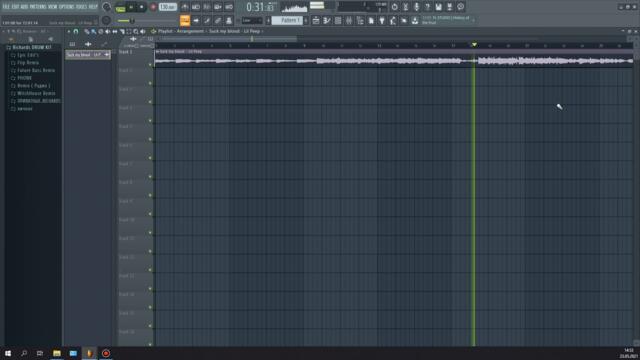This screenshot has height=360, width=640.
Task: Open the FILE menu
Action: click(6, 7)
